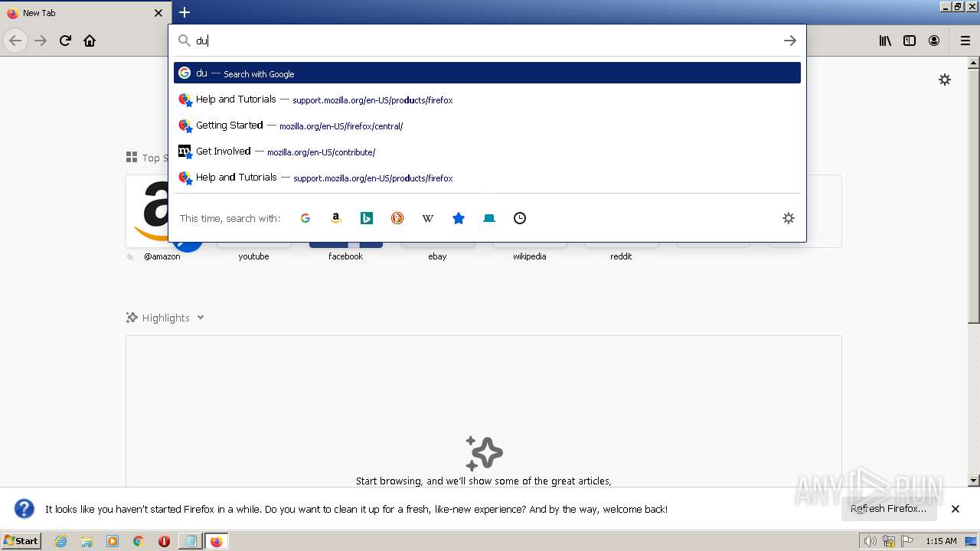Open the youtube top site
This screenshot has width=980, height=551.
coord(253,256)
